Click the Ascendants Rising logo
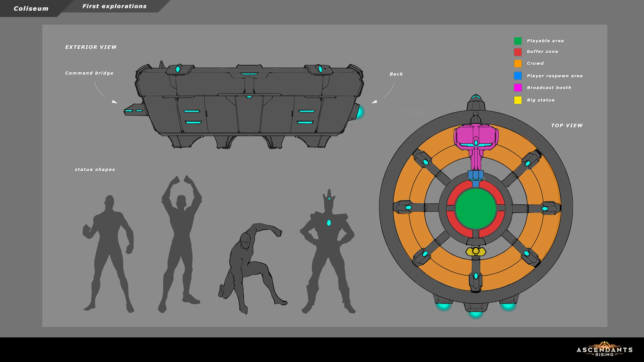The width and height of the screenshot is (644, 362). [604, 349]
